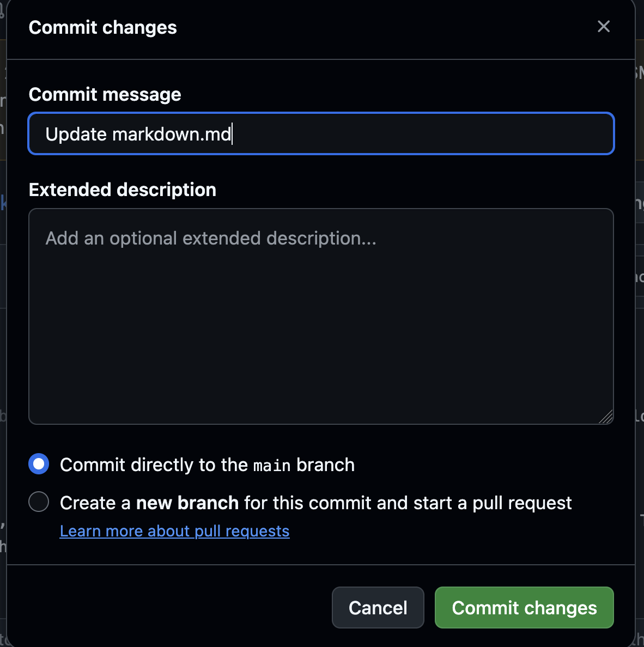Select Create a new branch radio button

(39, 502)
